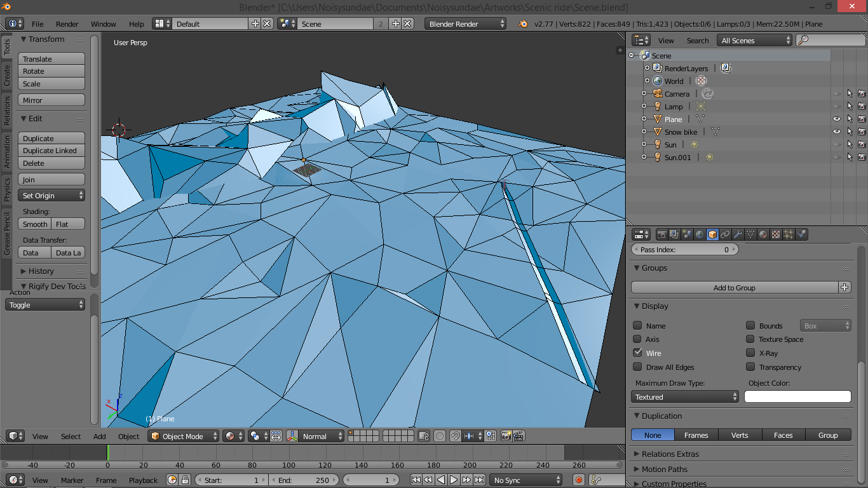Switch to the Create tool shelf tab
The image size is (868, 488).
tap(7, 76)
